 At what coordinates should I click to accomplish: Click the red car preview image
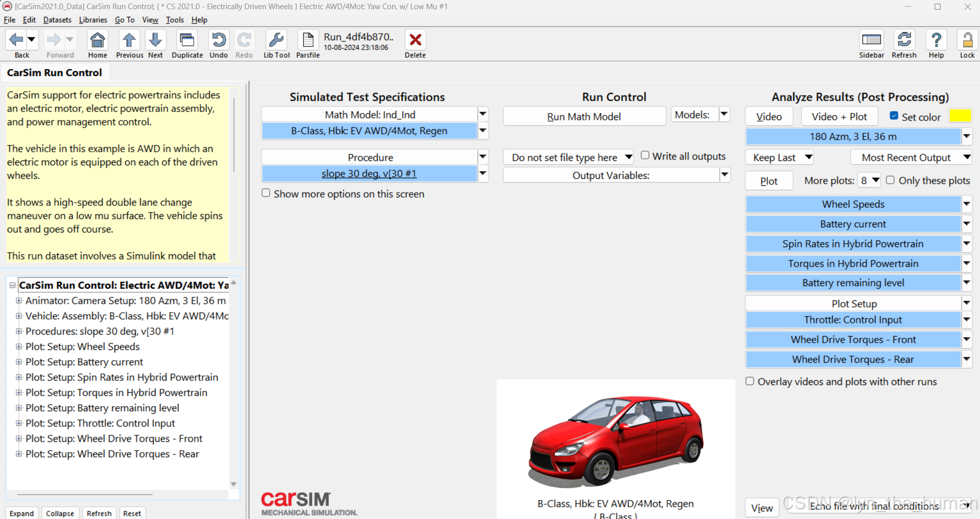(x=615, y=441)
